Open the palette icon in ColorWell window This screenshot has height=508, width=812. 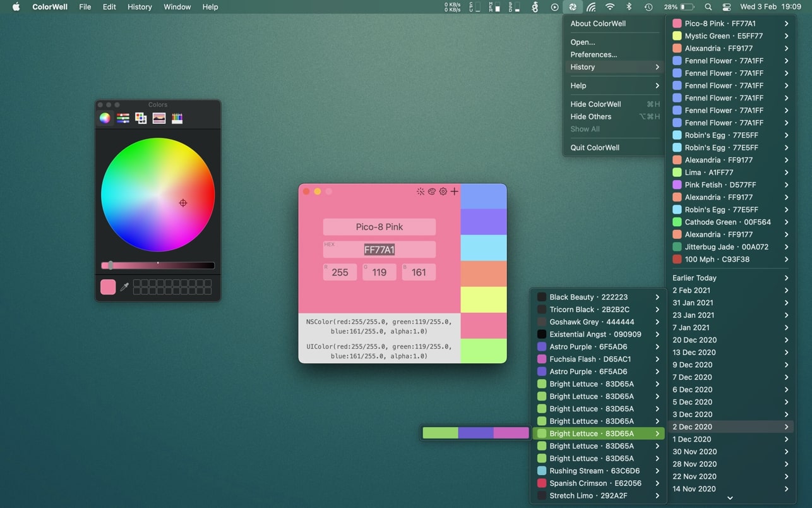(432, 191)
